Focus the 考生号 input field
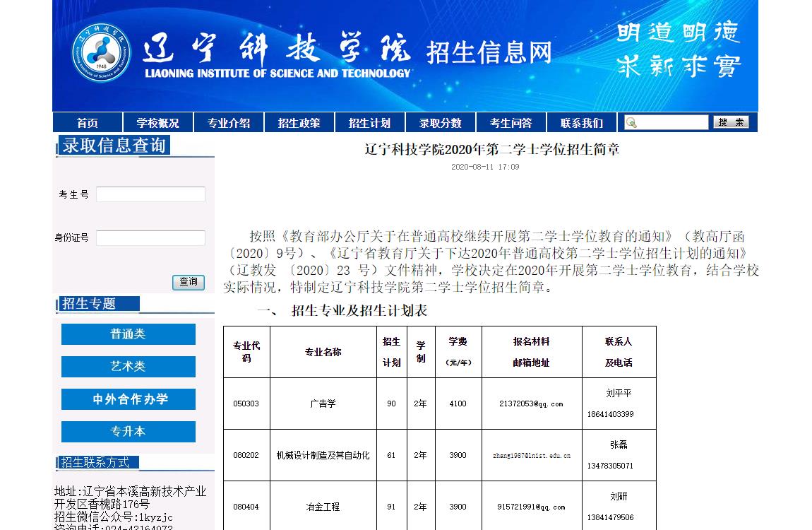 (x=150, y=194)
